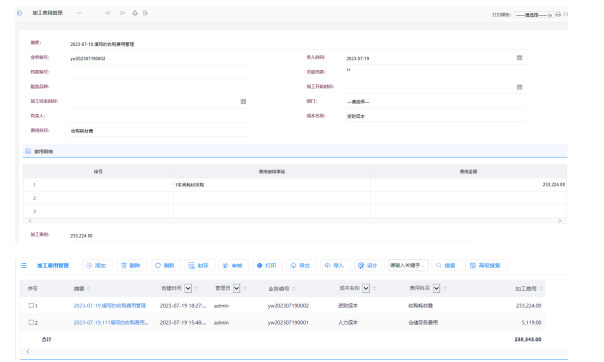
Task: Click the sort icon next to 创建时间 filter
Action: 197,288
